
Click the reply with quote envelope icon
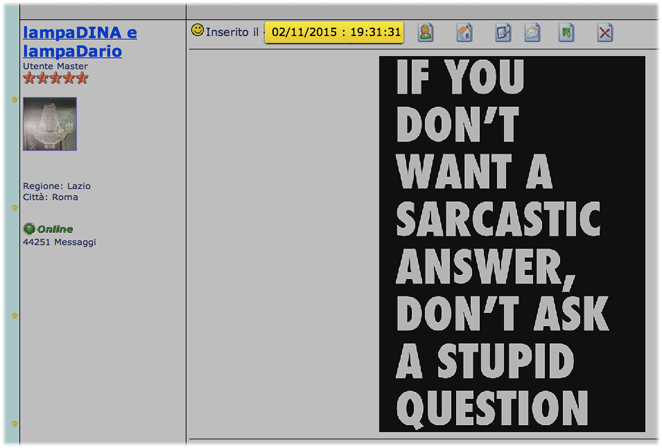[x=532, y=33]
